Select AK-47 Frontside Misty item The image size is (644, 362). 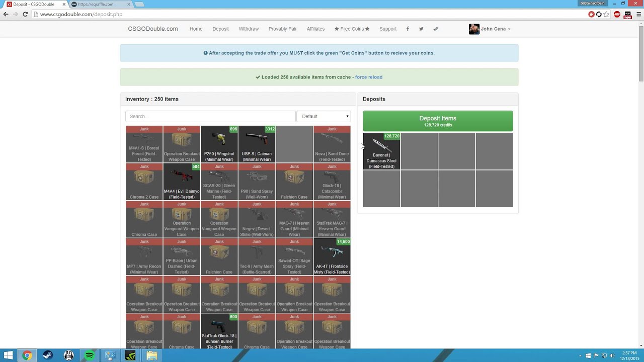[332, 257]
